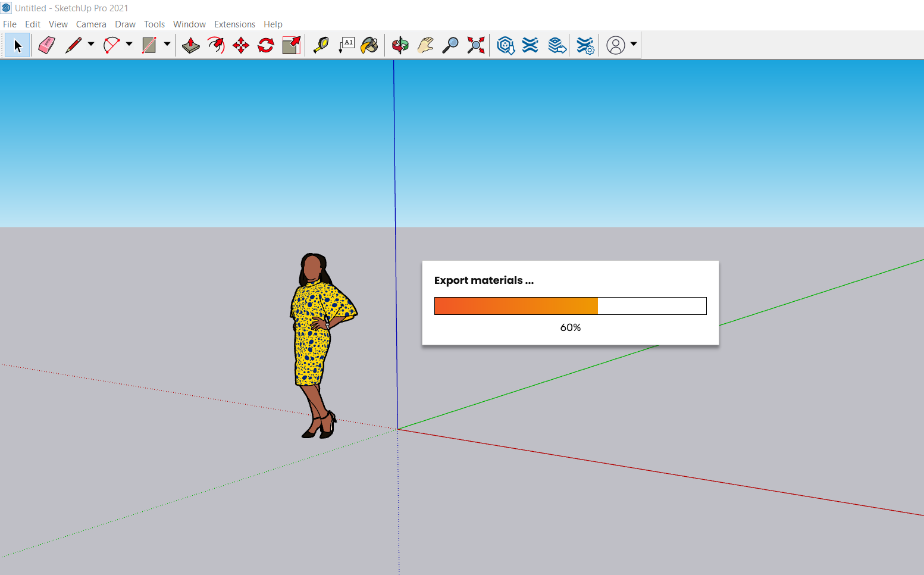The image size is (924, 575).
Task: Activate the Rotate tool
Action: 265,45
